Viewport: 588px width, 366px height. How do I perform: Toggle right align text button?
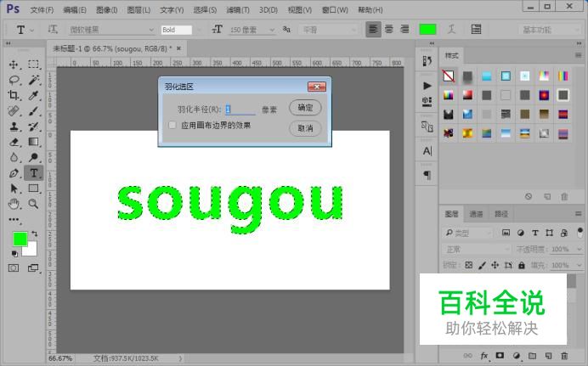click(404, 29)
